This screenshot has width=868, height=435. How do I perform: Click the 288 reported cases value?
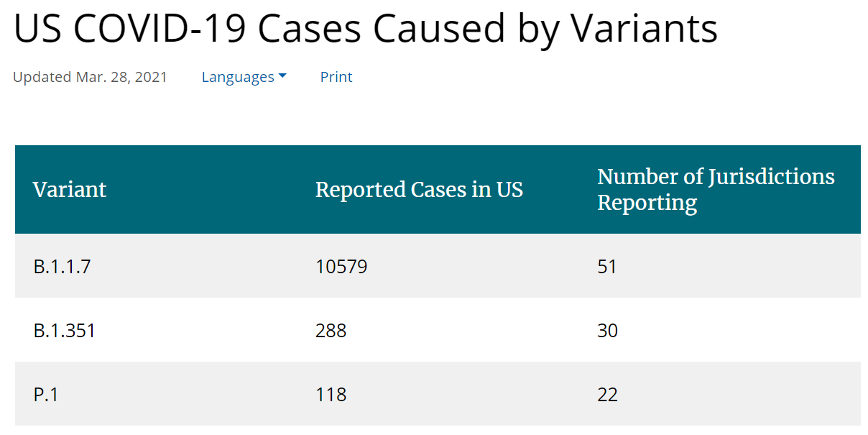point(331,331)
